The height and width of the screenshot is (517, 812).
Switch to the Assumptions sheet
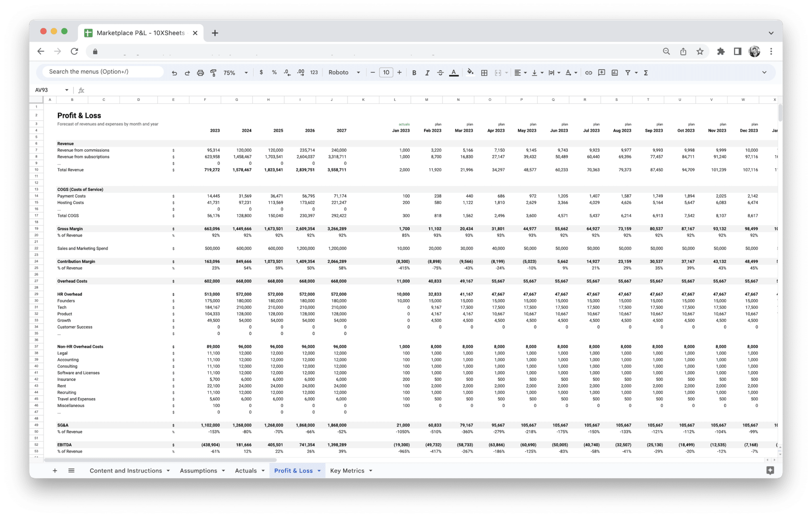coord(199,471)
